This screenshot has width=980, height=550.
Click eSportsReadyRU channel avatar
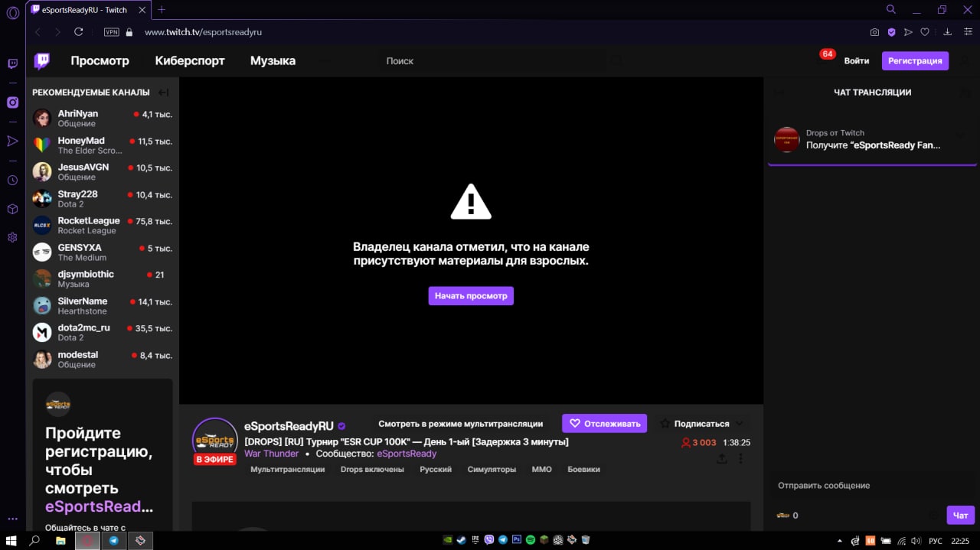[x=214, y=441]
